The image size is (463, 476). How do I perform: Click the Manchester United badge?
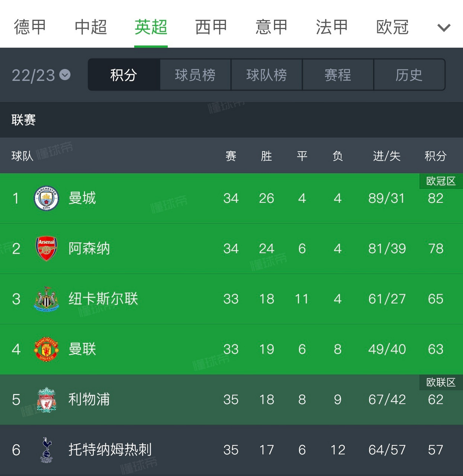[46, 349]
